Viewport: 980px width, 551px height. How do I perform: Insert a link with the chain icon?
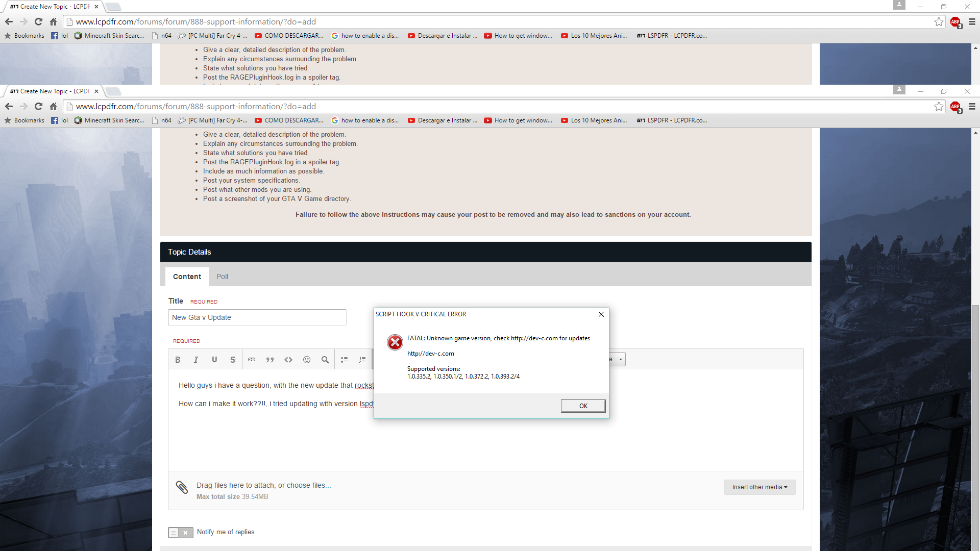[252, 360]
